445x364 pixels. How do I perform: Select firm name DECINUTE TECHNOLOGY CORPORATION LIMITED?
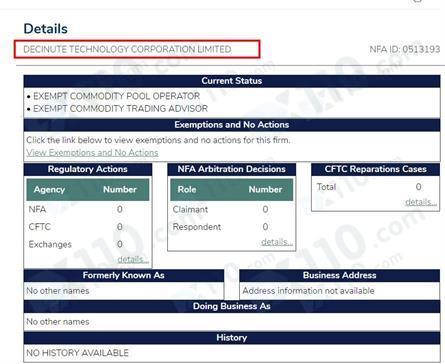click(x=127, y=49)
